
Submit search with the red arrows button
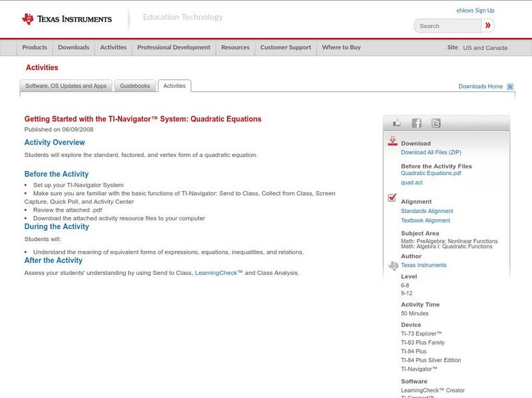pyautogui.click(x=488, y=25)
